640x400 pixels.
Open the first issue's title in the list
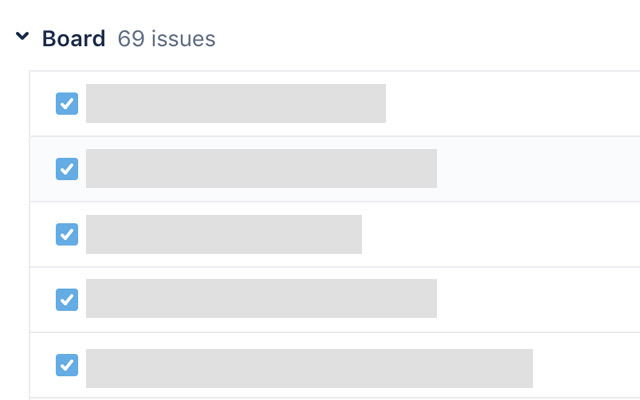pos(236,104)
